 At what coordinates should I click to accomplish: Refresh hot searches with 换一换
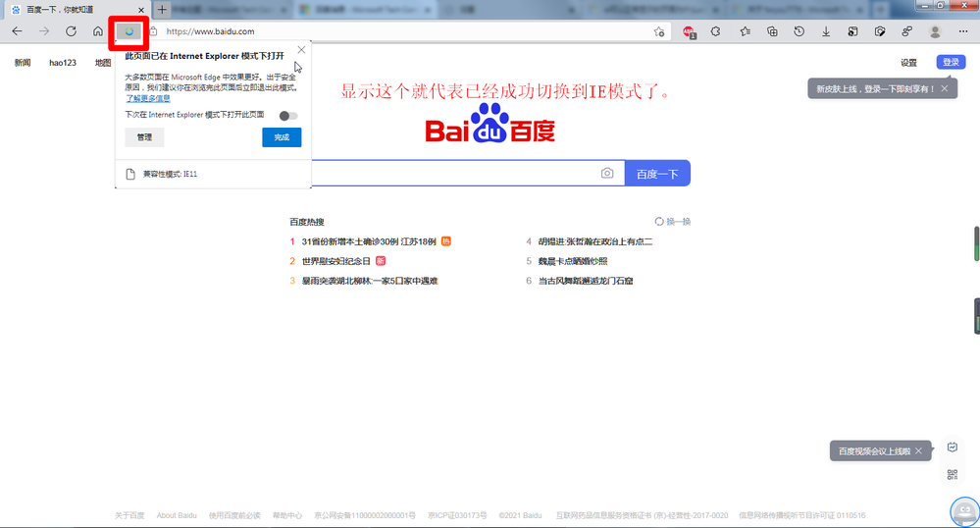pyautogui.click(x=673, y=222)
